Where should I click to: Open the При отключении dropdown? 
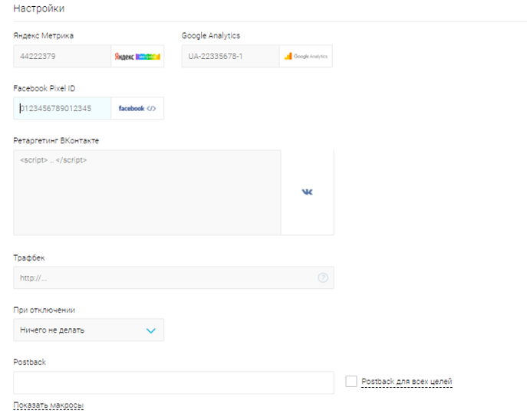click(89, 330)
